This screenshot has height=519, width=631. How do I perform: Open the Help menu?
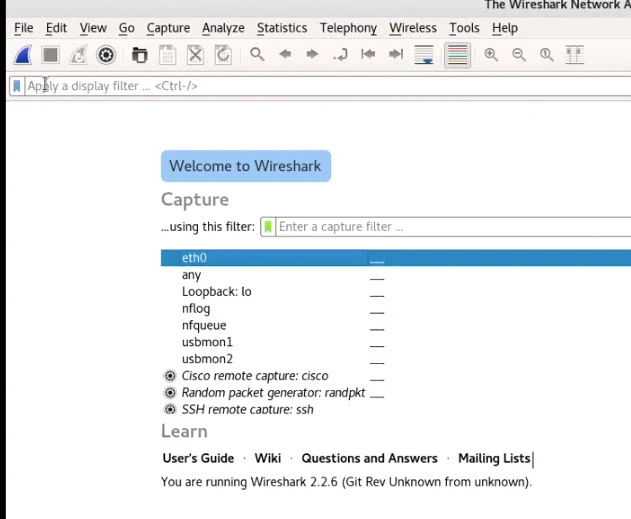click(x=505, y=28)
